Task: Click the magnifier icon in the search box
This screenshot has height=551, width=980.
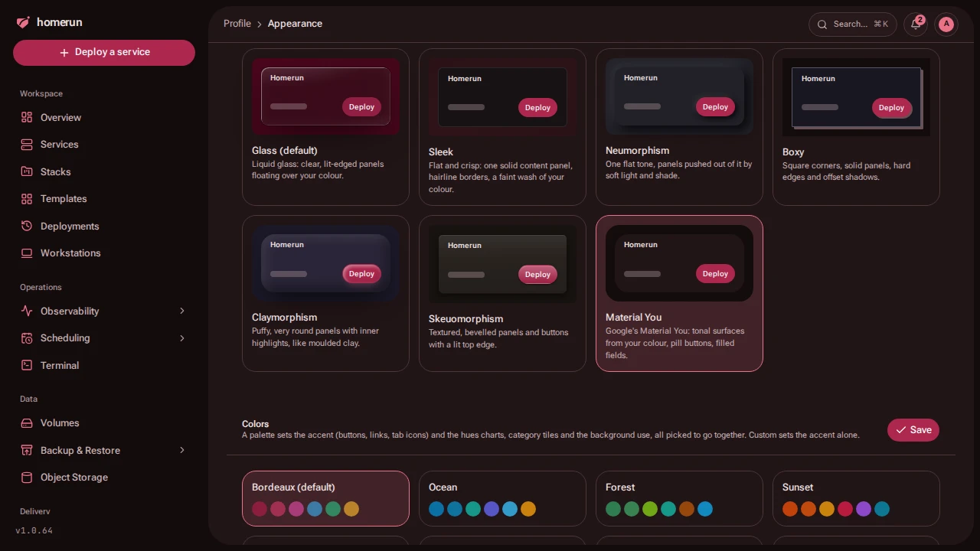Action: (822, 24)
